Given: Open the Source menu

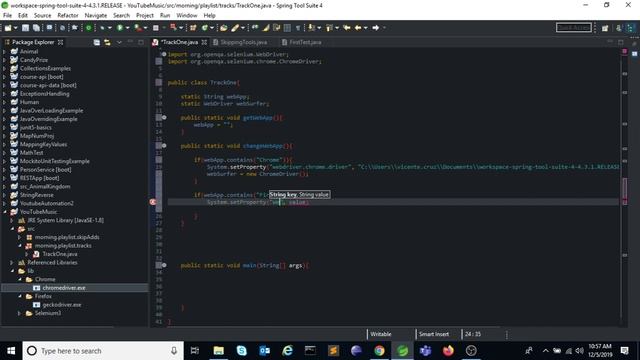Looking at the screenshot, I should (x=42, y=16).
